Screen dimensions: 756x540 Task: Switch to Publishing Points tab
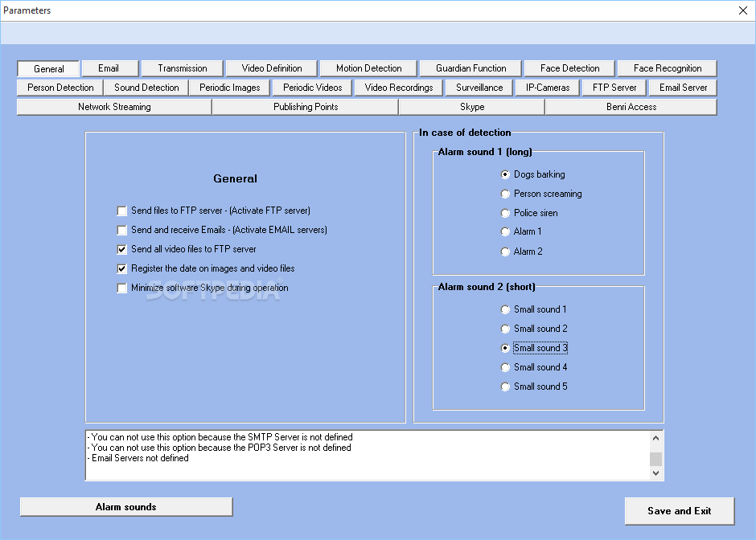coord(305,107)
